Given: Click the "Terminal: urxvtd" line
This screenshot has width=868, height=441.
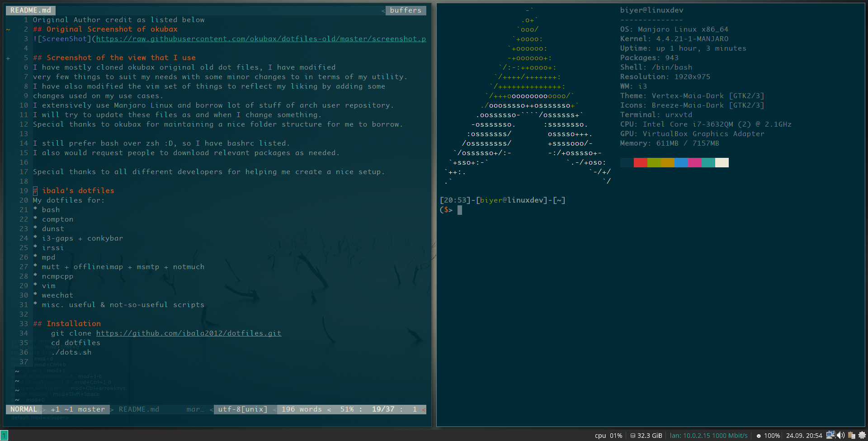Looking at the screenshot, I should point(656,115).
